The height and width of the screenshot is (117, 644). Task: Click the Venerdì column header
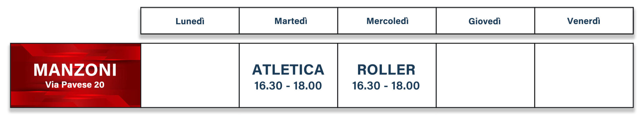pyautogui.click(x=584, y=21)
